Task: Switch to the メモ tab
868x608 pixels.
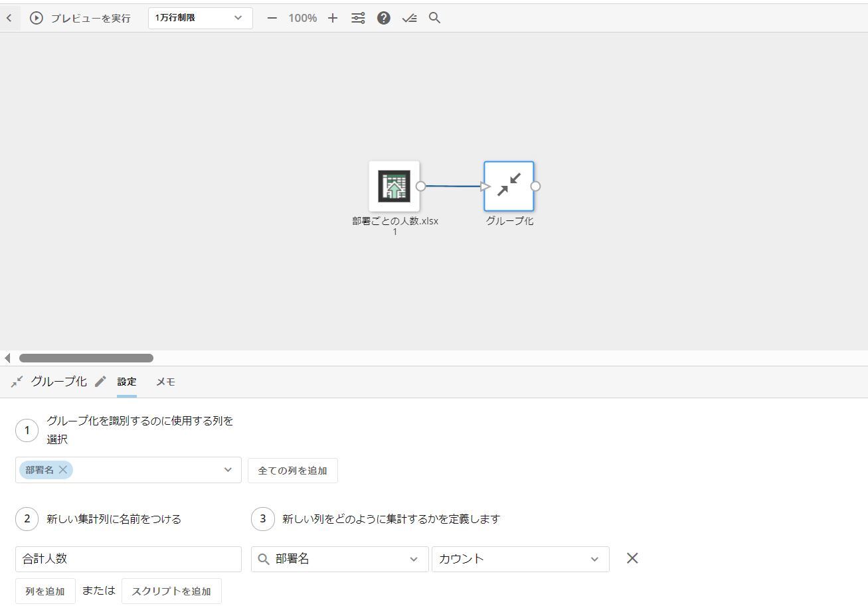Action: point(165,382)
